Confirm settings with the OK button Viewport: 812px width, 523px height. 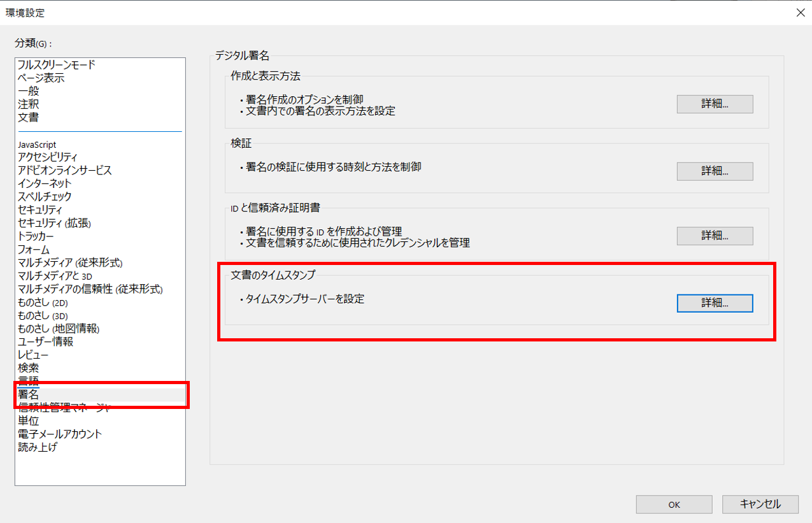click(674, 505)
